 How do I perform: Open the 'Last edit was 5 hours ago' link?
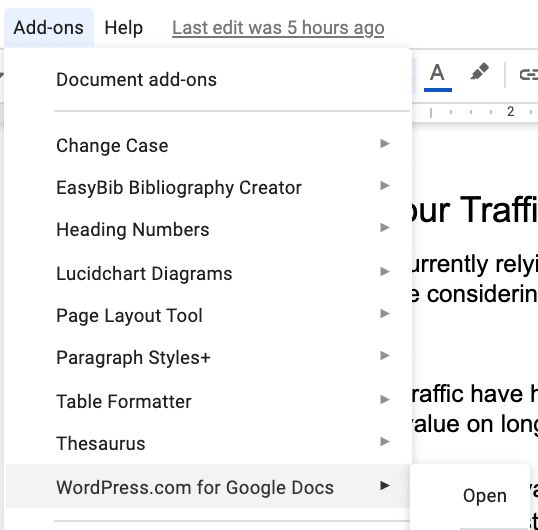278,28
